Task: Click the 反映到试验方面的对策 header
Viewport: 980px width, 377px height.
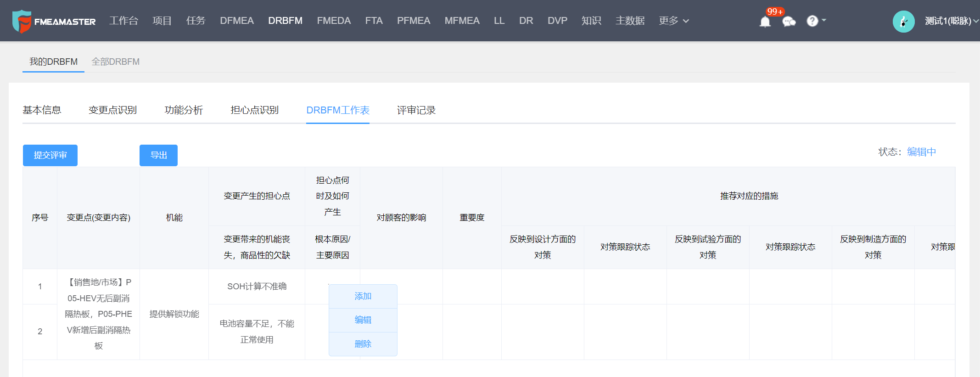Action: pos(708,247)
